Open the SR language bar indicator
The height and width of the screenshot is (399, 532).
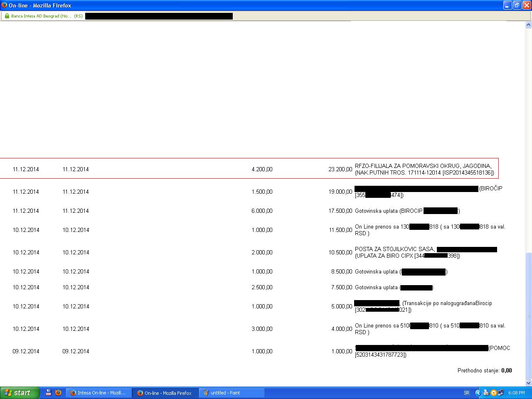pos(466,393)
